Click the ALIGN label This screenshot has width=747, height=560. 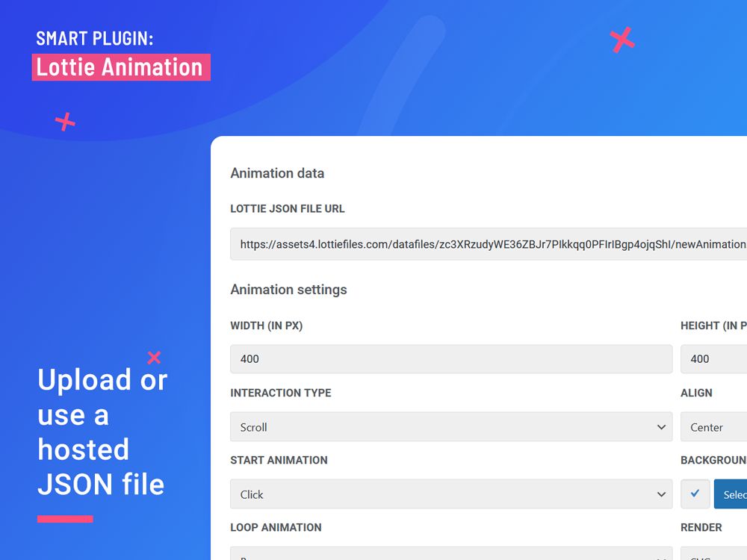(x=696, y=393)
